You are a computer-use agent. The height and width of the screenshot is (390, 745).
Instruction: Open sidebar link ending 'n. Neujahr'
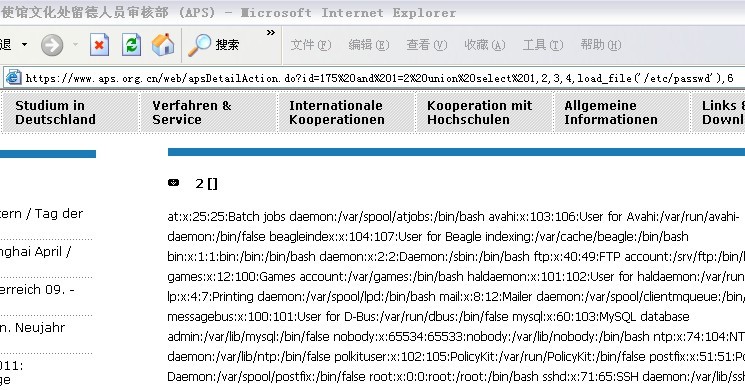pos(33,328)
